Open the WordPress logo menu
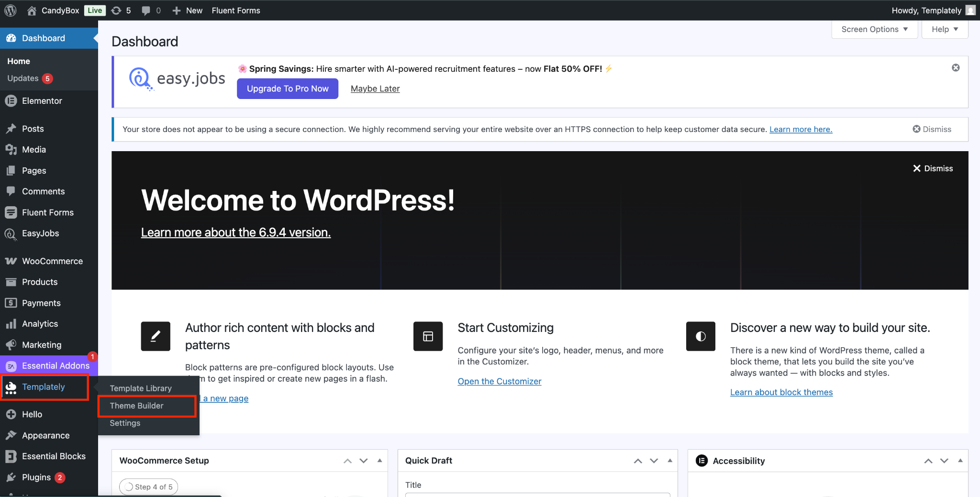The width and height of the screenshot is (980, 497). pos(11,11)
